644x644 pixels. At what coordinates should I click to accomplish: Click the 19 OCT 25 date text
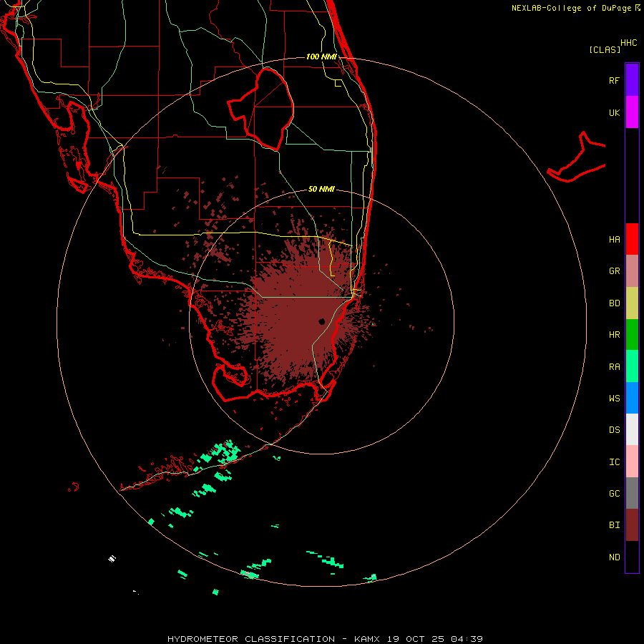point(416,639)
